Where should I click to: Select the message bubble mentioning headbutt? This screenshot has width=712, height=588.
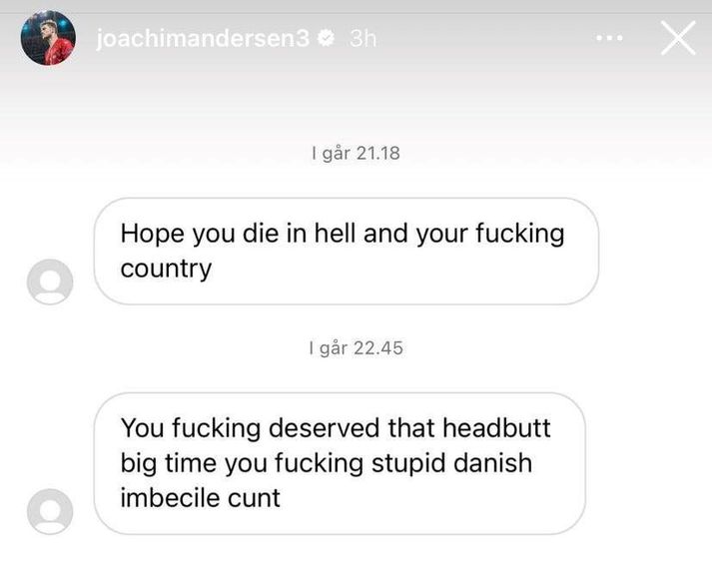coord(340,463)
